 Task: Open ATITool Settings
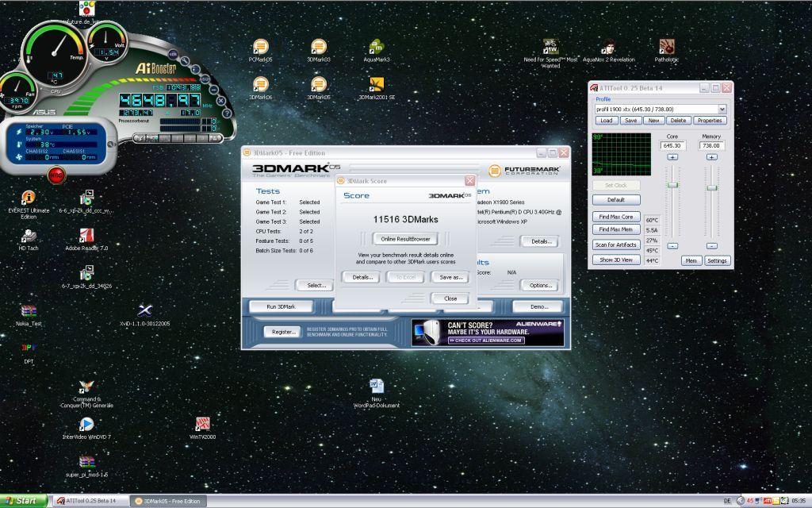coord(717,260)
